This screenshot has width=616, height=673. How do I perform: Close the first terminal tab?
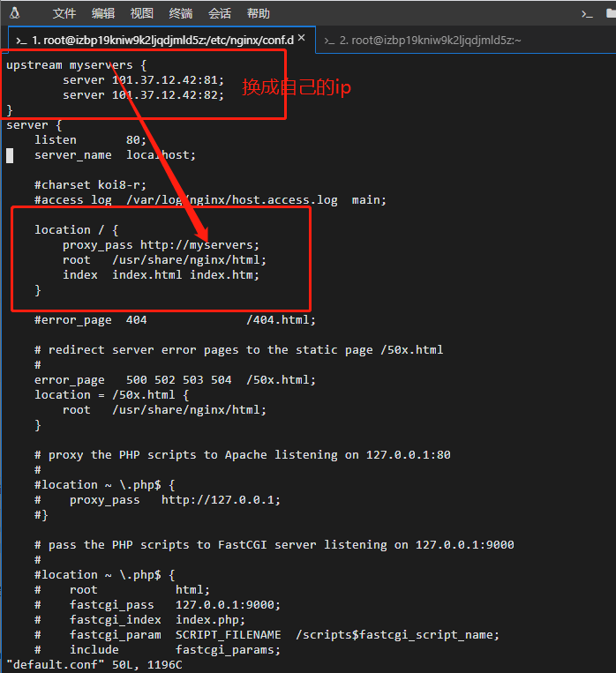[x=302, y=38]
